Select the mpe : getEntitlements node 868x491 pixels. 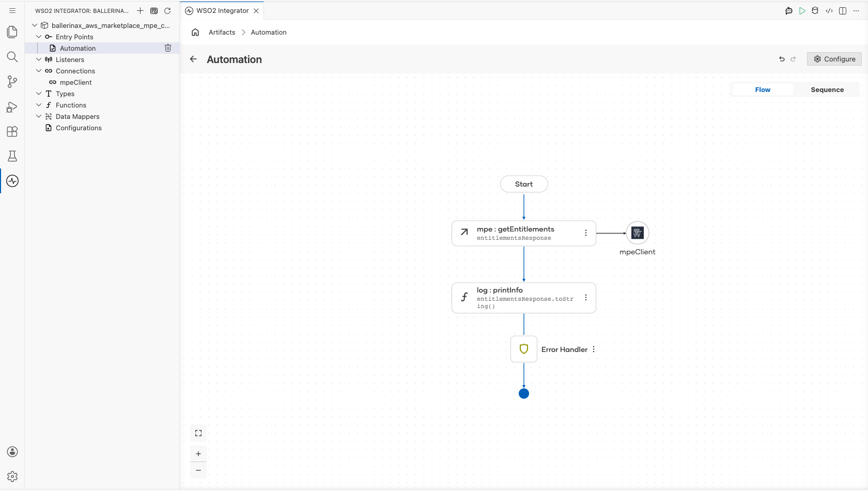524,233
